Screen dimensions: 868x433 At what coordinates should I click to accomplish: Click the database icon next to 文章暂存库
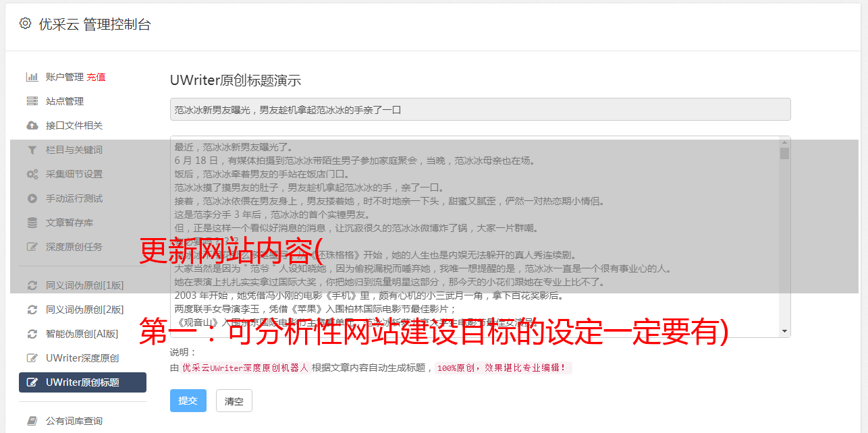click(x=32, y=223)
